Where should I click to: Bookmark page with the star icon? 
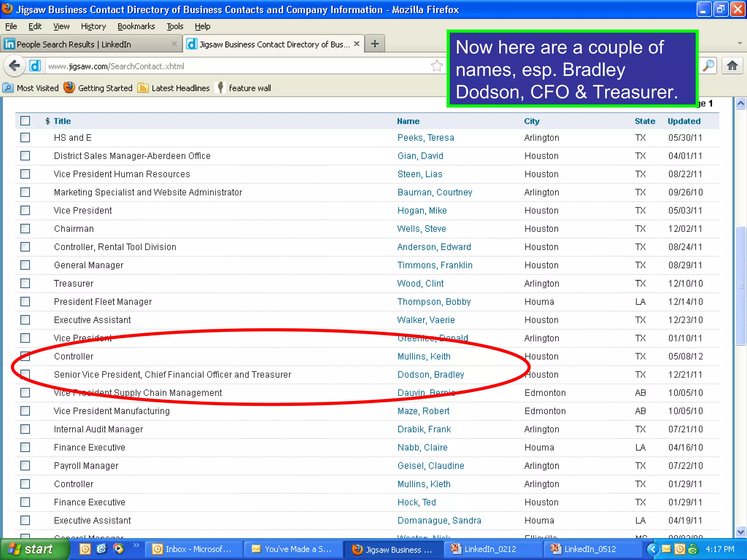(437, 66)
